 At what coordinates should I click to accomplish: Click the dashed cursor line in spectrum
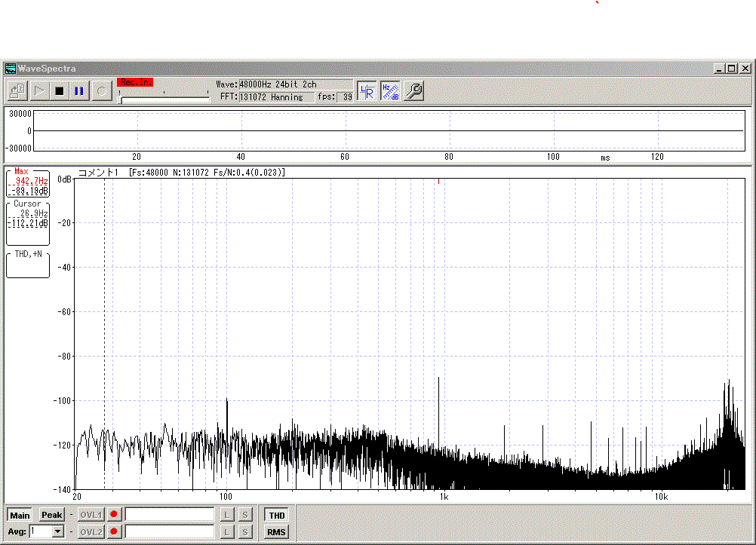click(x=105, y=333)
